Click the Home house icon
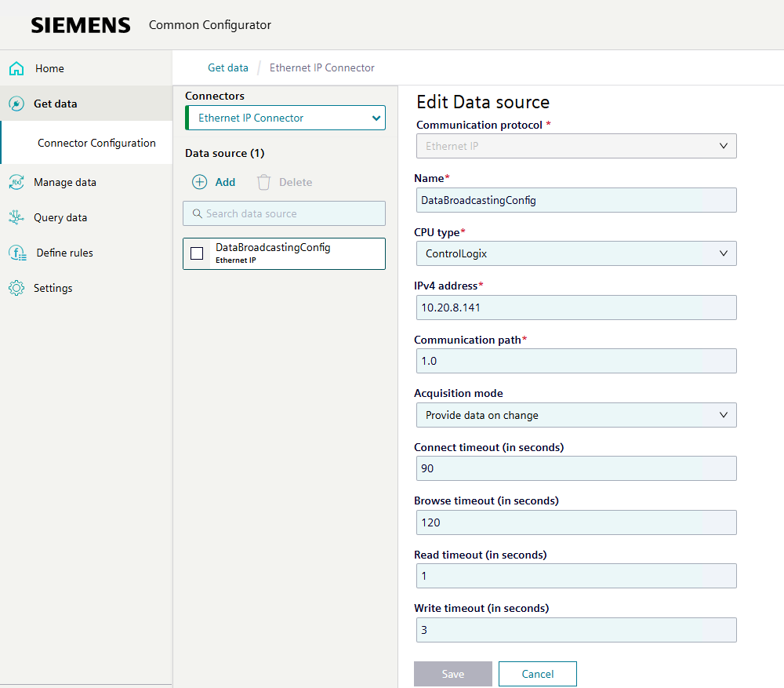This screenshot has width=784, height=688. pos(16,68)
